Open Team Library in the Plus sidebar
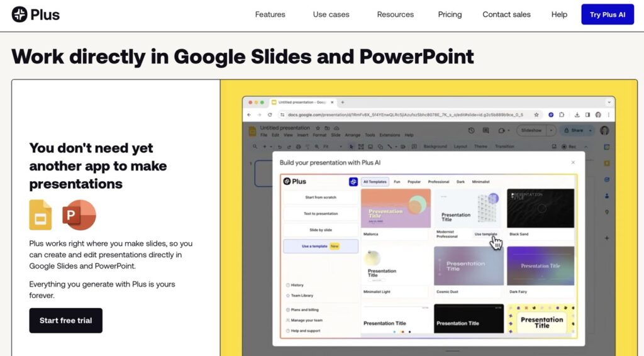 299,296
